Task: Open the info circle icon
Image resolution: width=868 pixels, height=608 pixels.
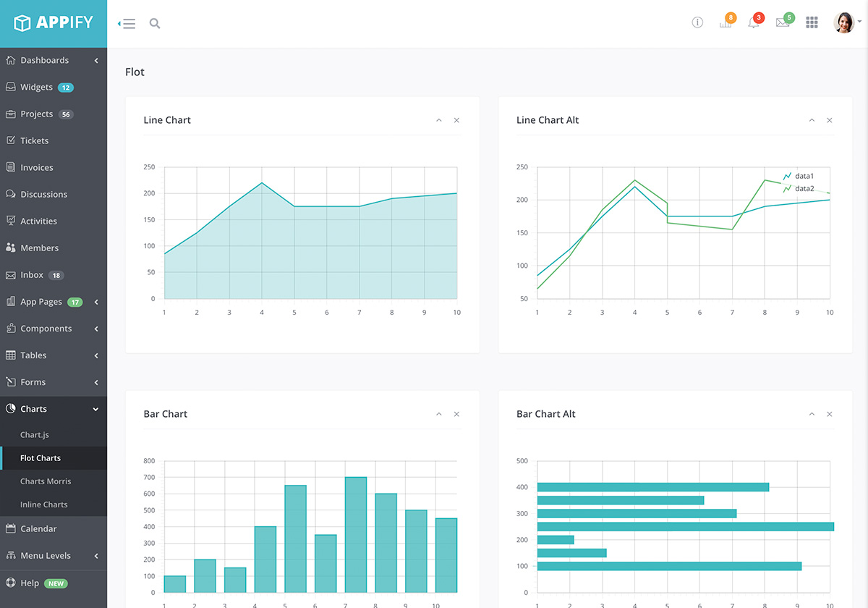Action: point(697,22)
